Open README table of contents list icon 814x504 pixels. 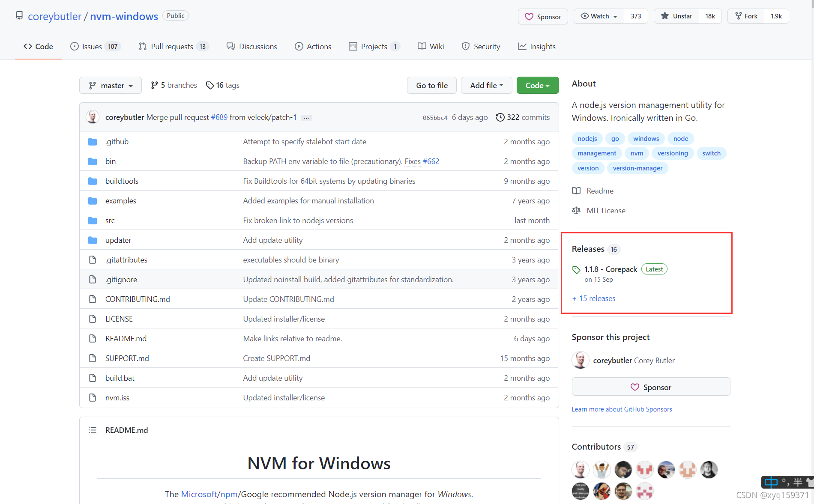pyautogui.click(x=93, y=430)
